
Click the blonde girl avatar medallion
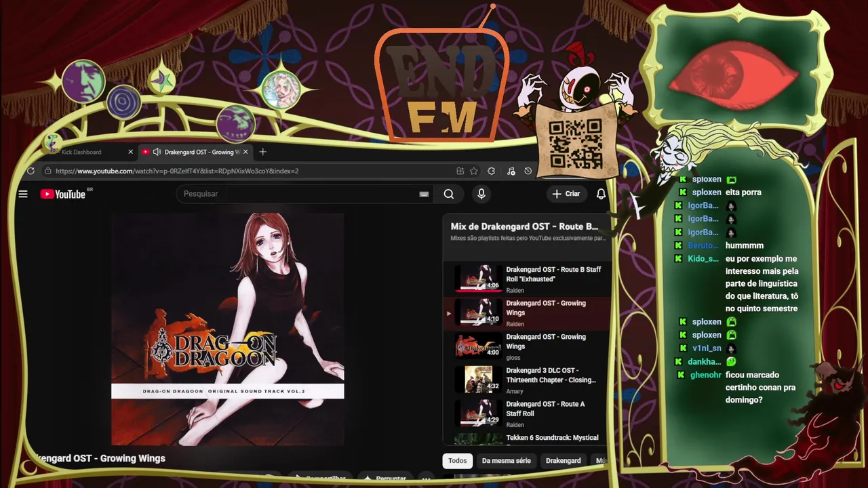point(281,89)
